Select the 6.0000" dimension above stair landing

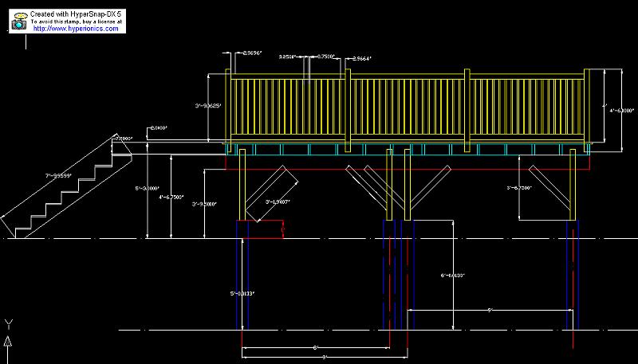point(158,127)
